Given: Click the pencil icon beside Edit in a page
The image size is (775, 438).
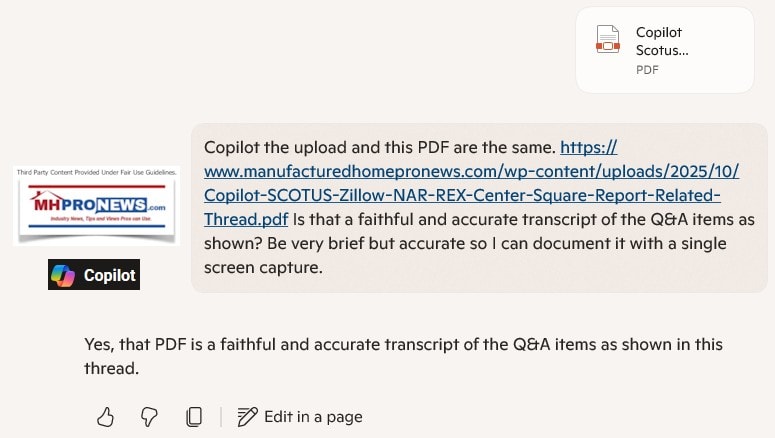Looking at the screenshot, I should coord(247,417).
